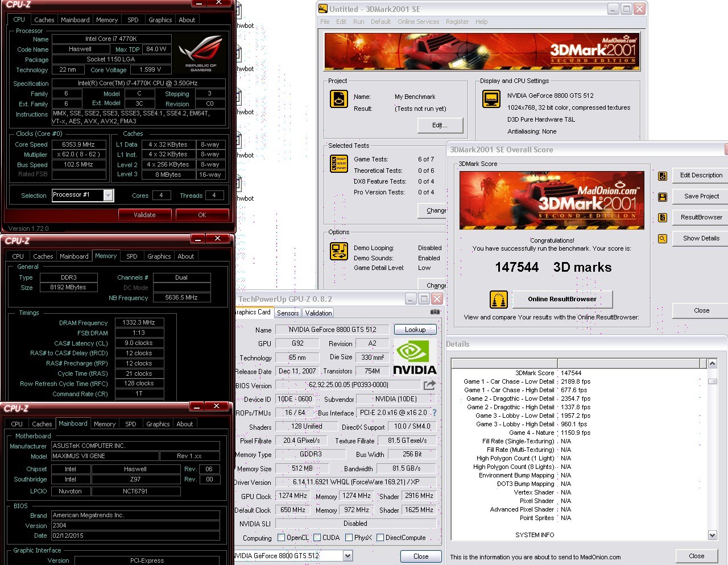Click the Selected Tests checklist icon
The width and height of the screenshot is (728, 565).
[339, 164]
